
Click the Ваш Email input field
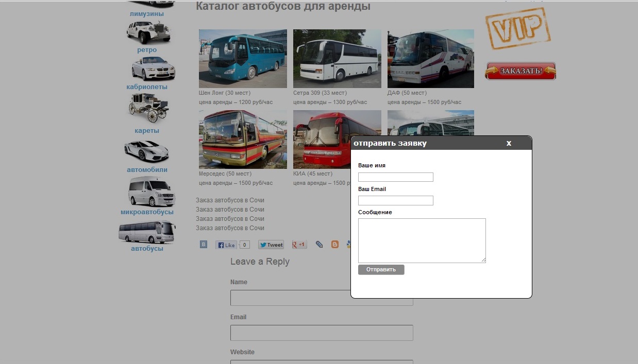pos(396,200)
